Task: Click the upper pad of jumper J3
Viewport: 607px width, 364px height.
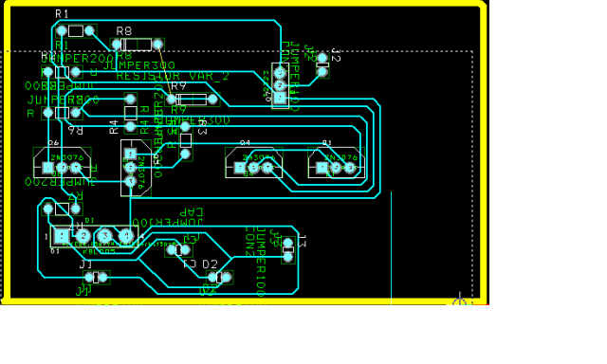Action: point(288,243)
